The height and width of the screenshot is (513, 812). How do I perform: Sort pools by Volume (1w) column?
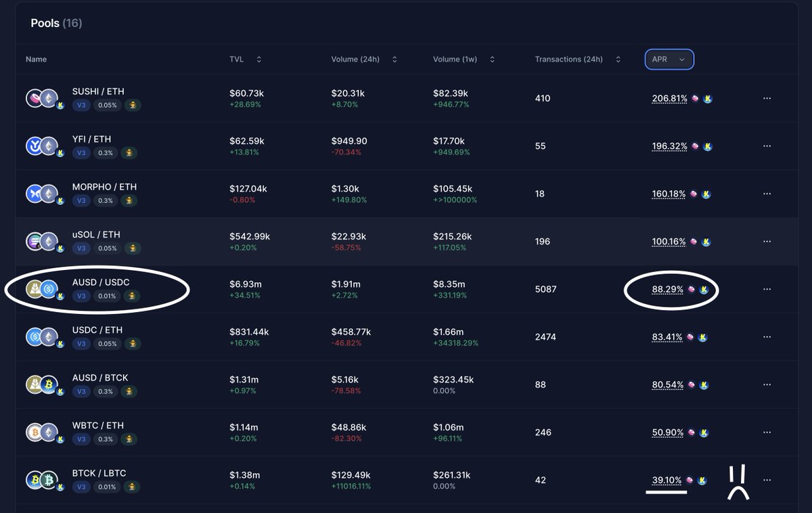tap(464, 60)
